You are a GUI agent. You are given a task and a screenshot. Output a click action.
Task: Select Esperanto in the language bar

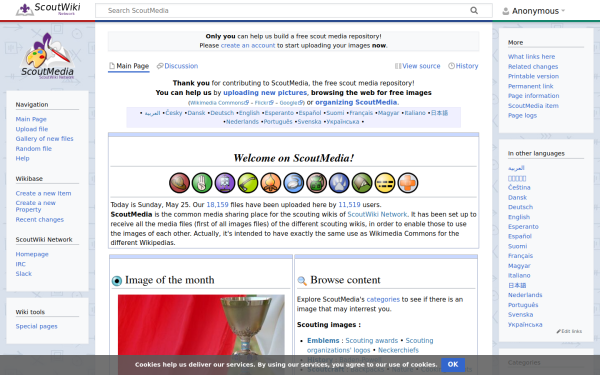pyautogui.click(x=279, y=113)
